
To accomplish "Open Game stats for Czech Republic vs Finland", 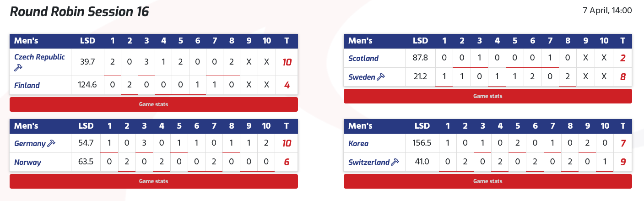I will tap(154, 104).
